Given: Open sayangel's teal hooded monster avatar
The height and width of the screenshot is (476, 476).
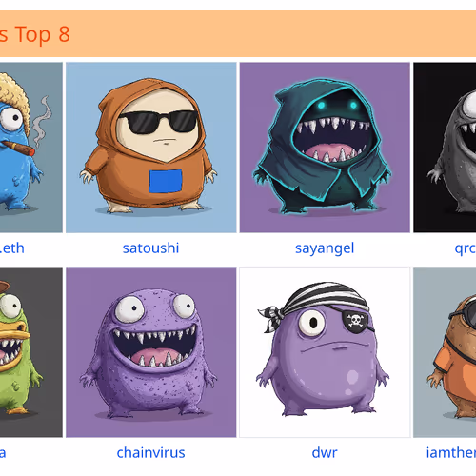Looking at the screenshot, I should click(325, 148).
